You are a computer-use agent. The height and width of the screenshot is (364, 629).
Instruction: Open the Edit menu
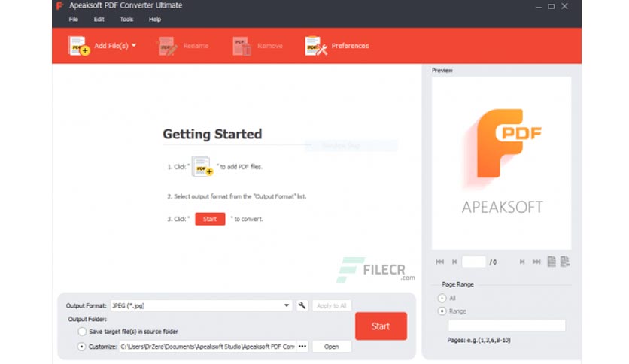point(99,20)
